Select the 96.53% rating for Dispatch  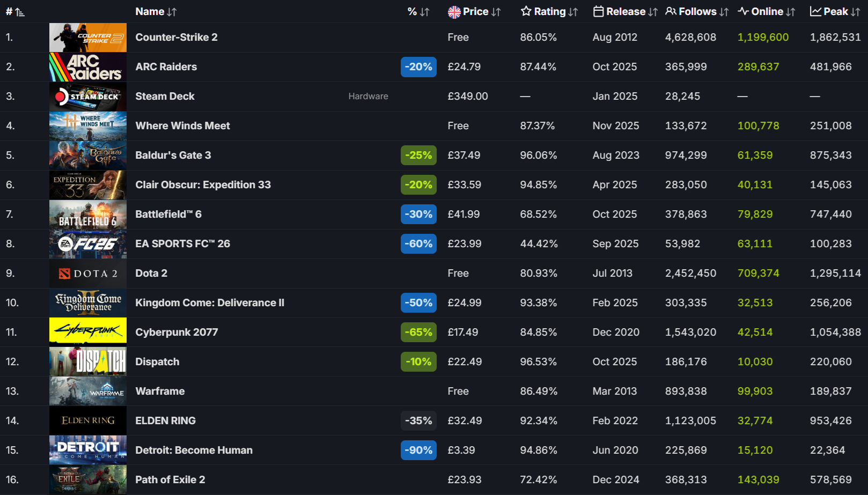tap(539, 361)
